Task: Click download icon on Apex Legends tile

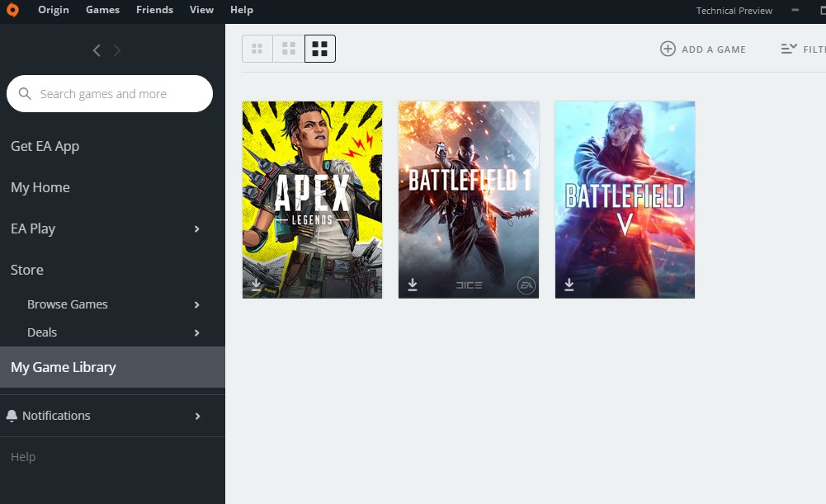Action: (x=256, y=285)
